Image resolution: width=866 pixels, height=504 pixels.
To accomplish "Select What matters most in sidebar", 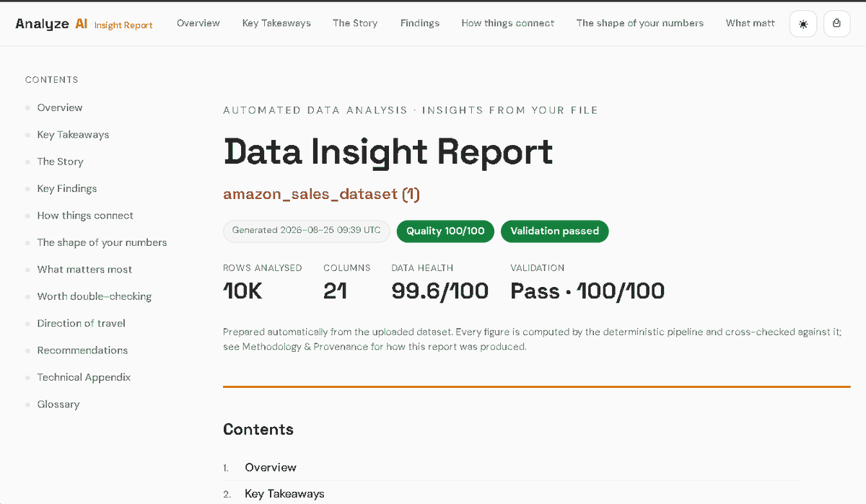I will (x=84, y=270).
